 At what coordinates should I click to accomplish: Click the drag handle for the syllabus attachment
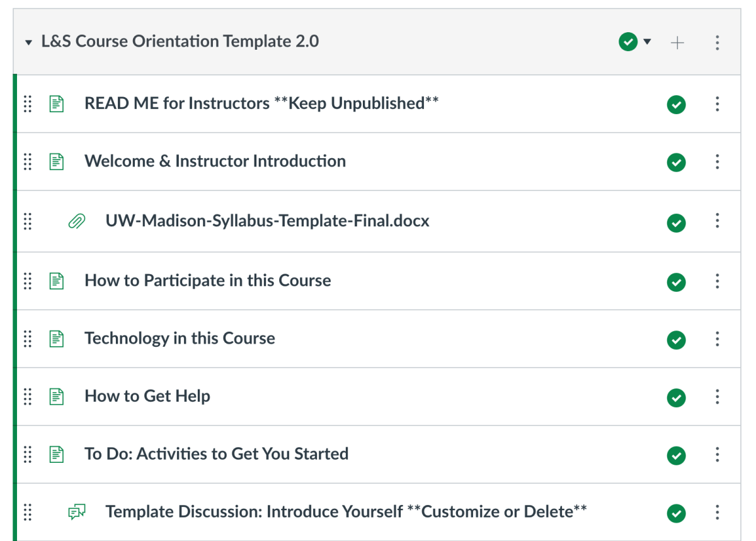pyautogui.click(x=27, y=221)
